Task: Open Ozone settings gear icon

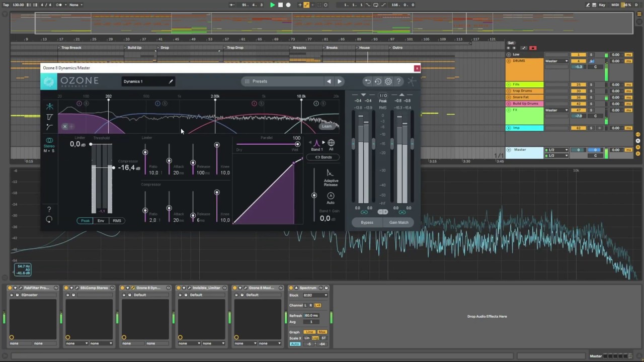Action: click(388, 81)
